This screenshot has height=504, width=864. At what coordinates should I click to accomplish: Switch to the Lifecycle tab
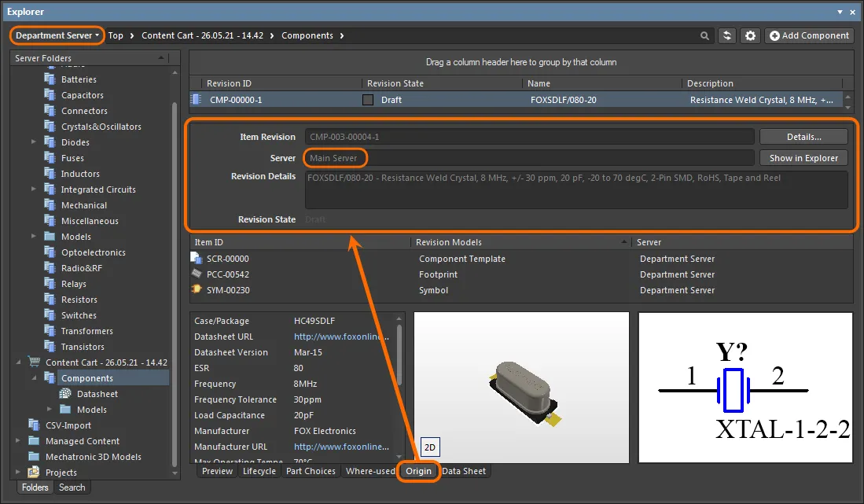pyautogui.click(x=259, y=471)
